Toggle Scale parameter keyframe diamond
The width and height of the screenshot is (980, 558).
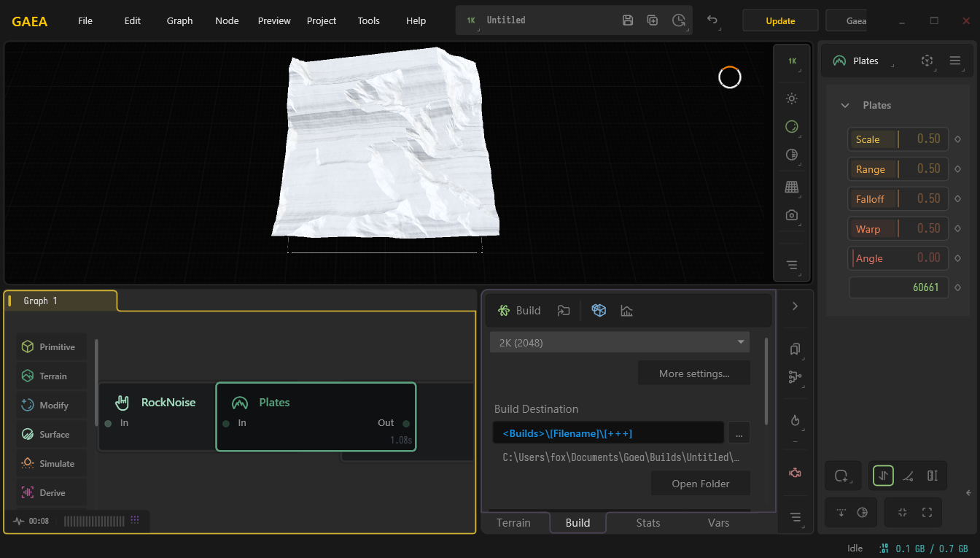tap(958, 139)
